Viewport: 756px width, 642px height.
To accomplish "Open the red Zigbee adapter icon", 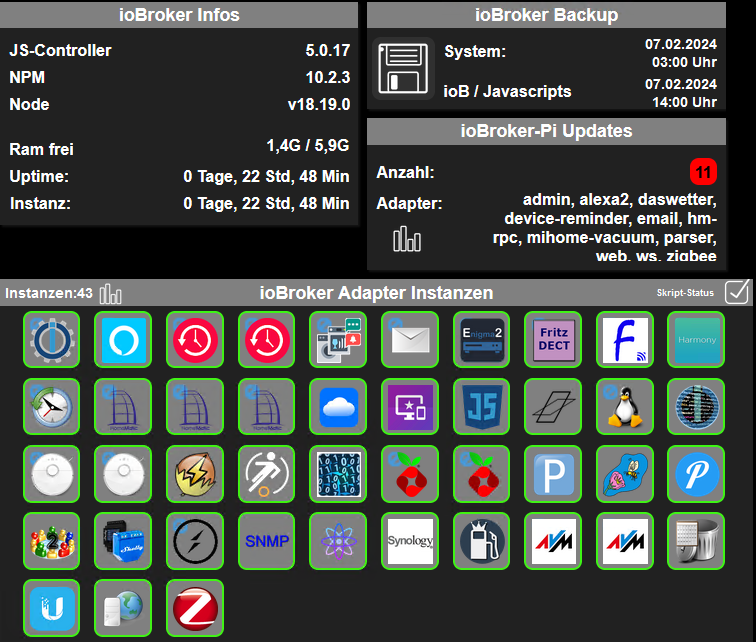I will click(194, 608).
